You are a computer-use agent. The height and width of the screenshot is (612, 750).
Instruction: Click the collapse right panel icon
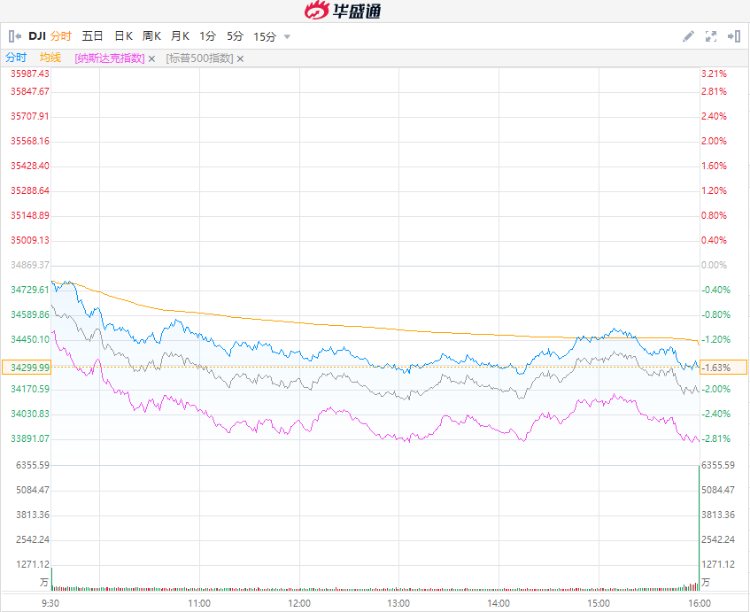735,36
